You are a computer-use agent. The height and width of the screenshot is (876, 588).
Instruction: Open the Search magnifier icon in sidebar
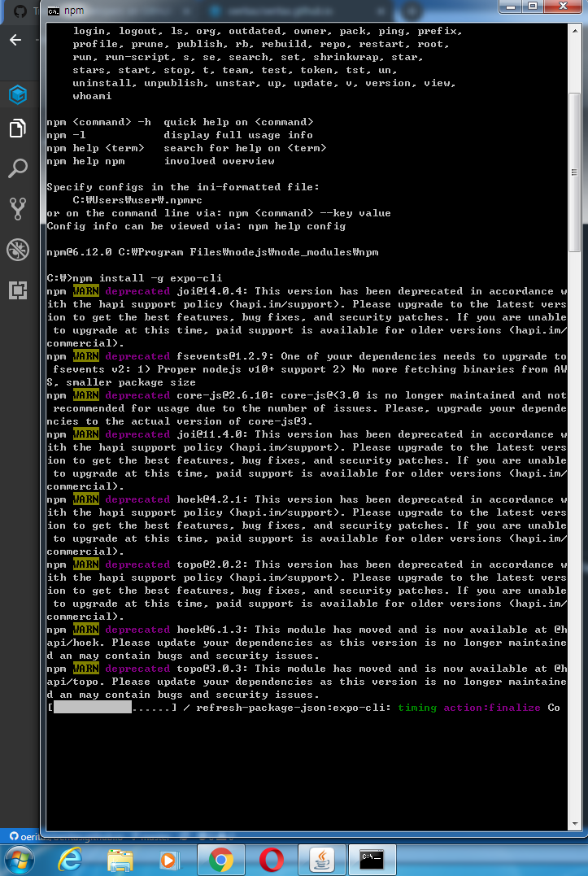click(x=18, y=168)
